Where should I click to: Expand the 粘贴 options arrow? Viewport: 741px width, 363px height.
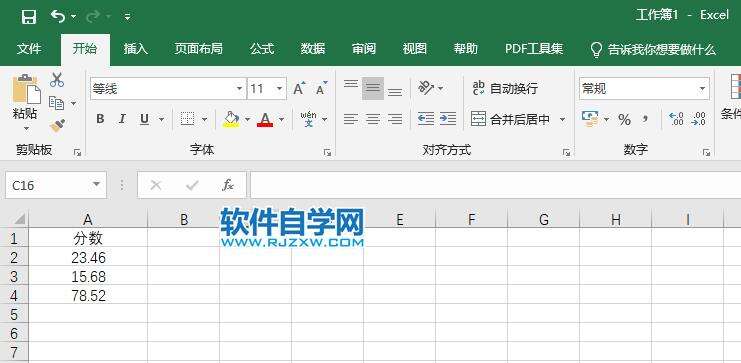[x=26, y=129]
